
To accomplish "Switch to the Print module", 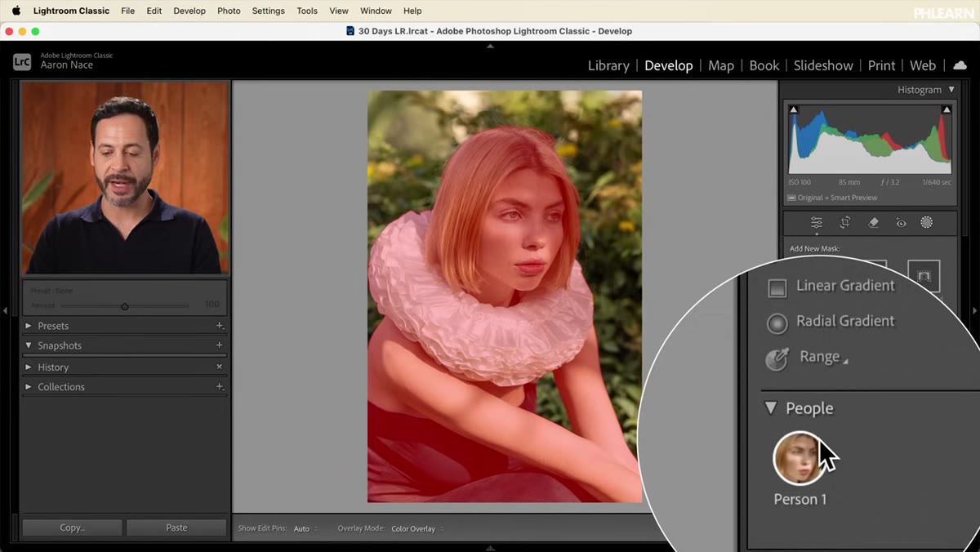I will pos(881,65).
